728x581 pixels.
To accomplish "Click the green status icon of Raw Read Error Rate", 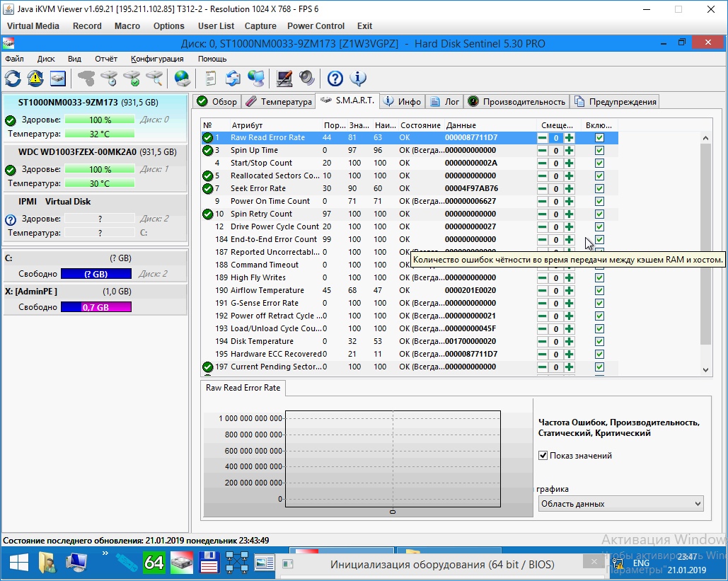I will click(207, 137).
